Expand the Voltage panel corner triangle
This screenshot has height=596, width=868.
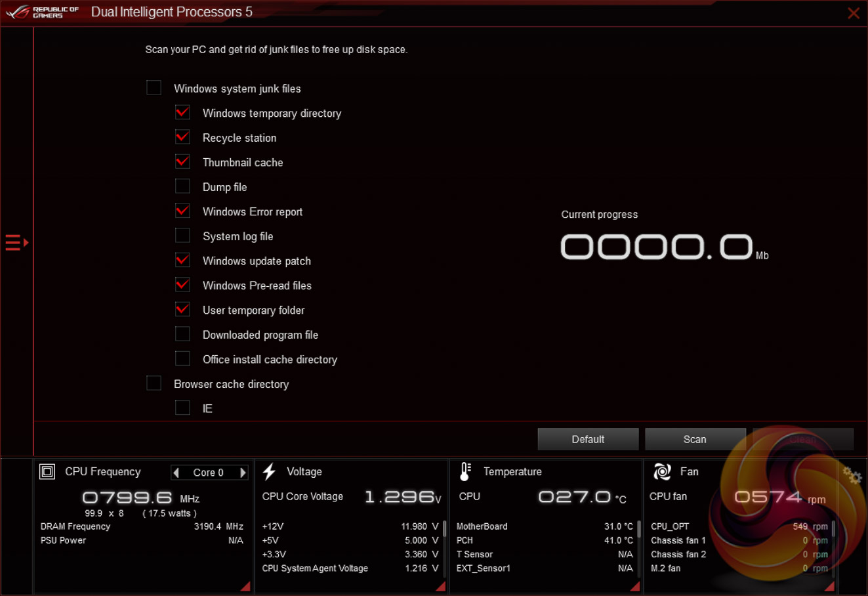pyautogui.click(x=440, y=586)
